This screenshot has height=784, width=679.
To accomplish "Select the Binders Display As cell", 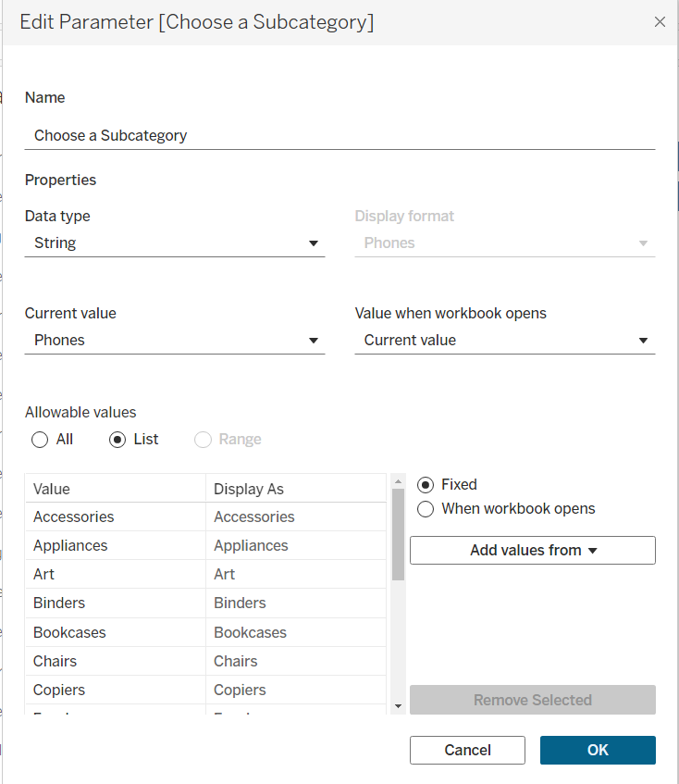I will coord(294,604).
